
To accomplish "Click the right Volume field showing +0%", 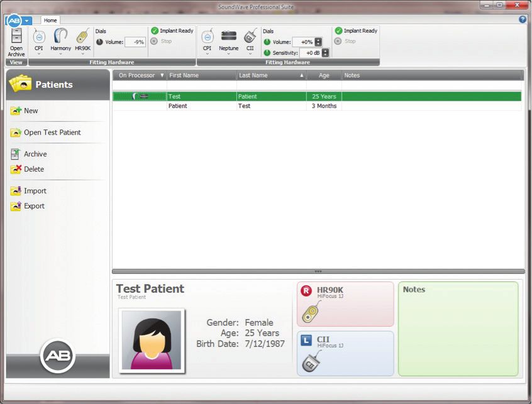I will (303, 42).
